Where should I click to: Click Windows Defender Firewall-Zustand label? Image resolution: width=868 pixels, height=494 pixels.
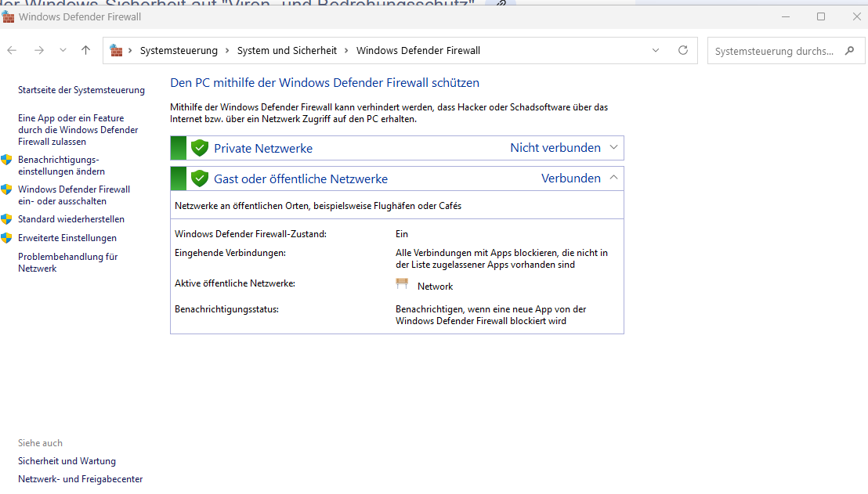coord(251,234)
